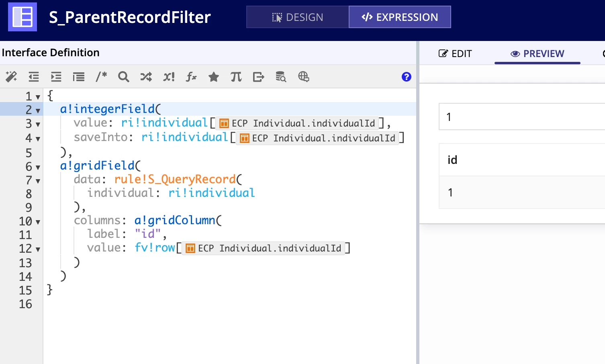Click the a!gridField function text
The width and height of the screenshot is (605, 364).
click(97, 166)
